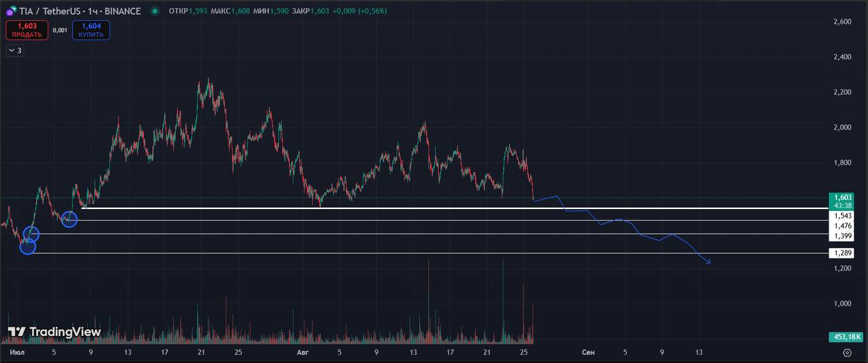The width and height of the screenshot is (868, 363).
Task: Select the blue circle drawing on the 1,476 line
Action: [x=69, y=219]
